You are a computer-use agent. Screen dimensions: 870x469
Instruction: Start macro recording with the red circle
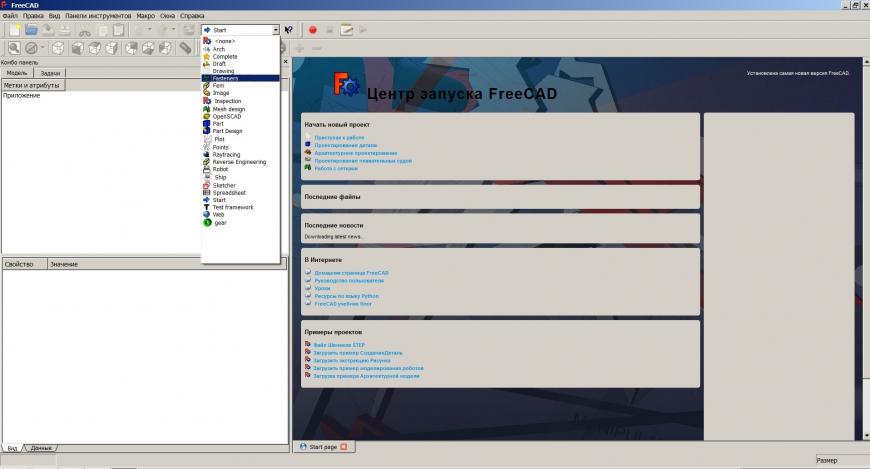coord(312,30)
